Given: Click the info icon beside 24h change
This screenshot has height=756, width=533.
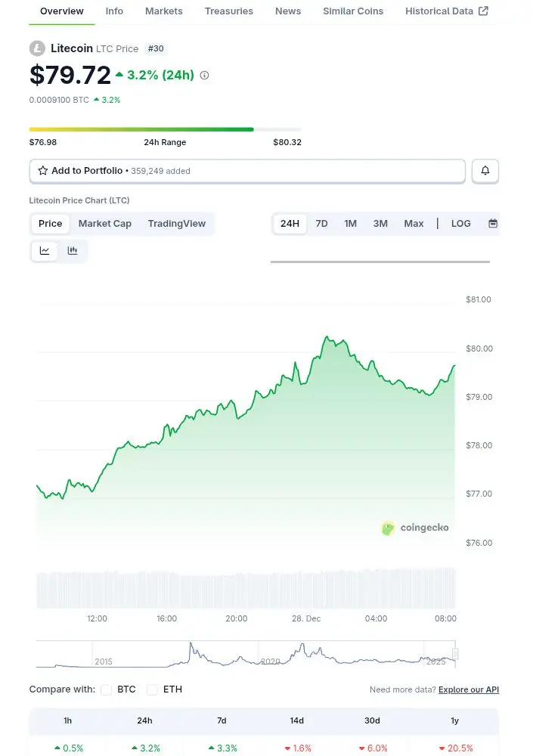Looking at the screenshot, I should [x=204, y=76].
